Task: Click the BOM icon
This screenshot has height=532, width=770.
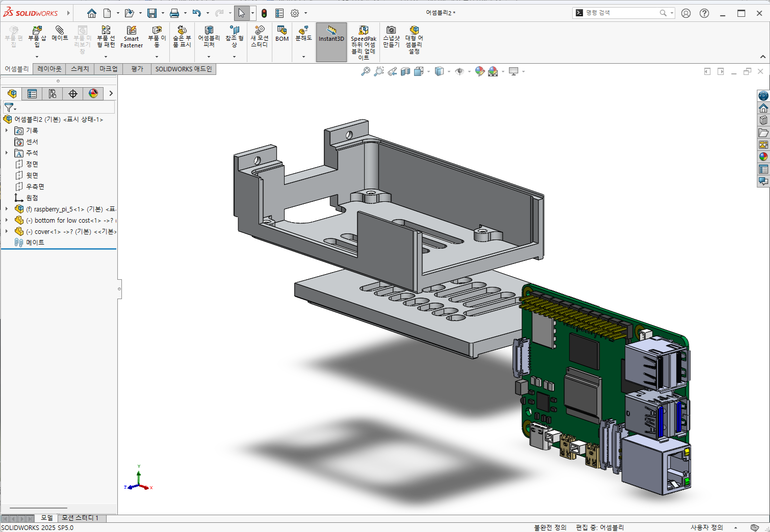Action: click(x=282, y=31)
